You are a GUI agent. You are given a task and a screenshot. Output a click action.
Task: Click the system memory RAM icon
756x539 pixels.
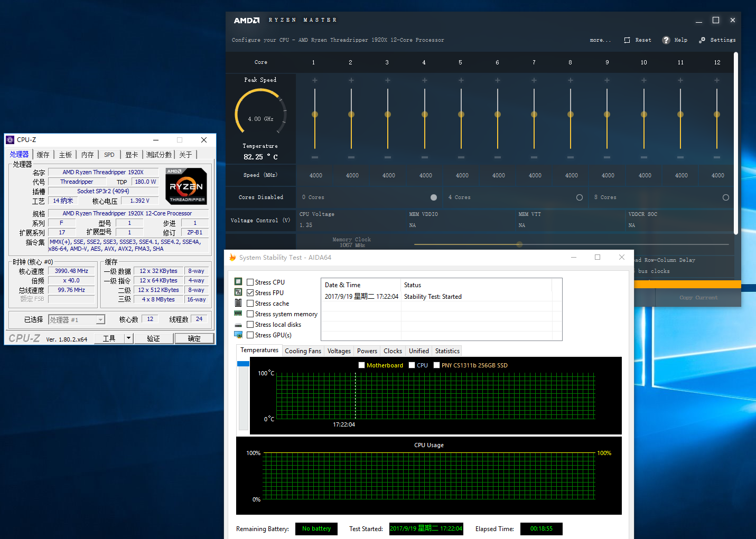[238, 314]
